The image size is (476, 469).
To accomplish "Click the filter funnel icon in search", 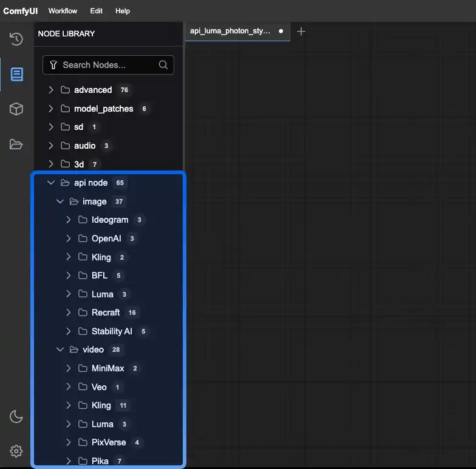I will tap(53, 65).
